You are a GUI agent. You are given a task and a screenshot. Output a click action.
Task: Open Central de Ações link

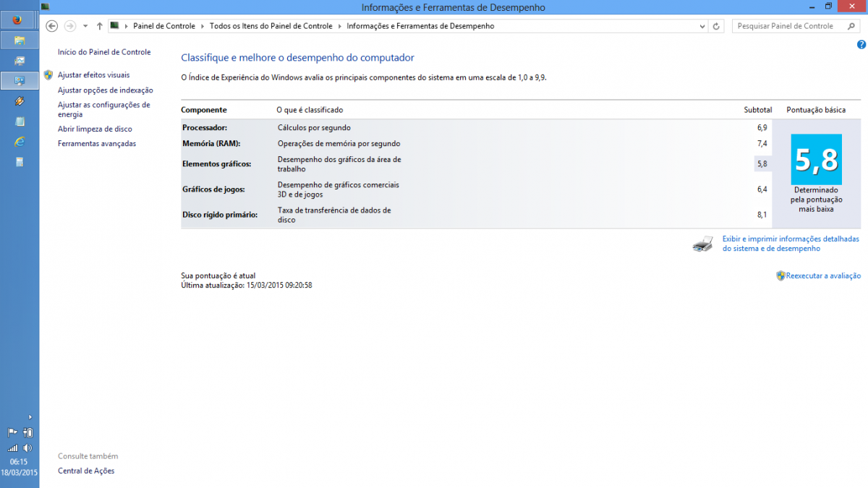tap(86, 471)
